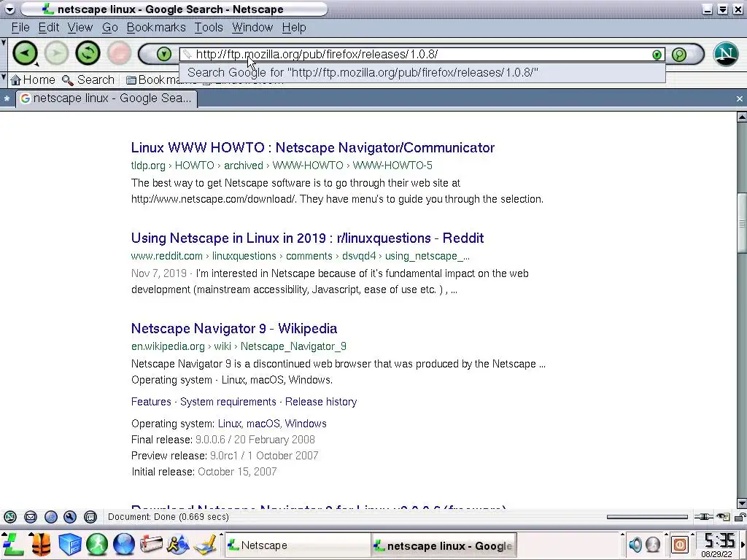The width and height of the screenshot is (747, 560).
Task: Click the speaker volume icon in system tray
Action: [x=635, y=544]
